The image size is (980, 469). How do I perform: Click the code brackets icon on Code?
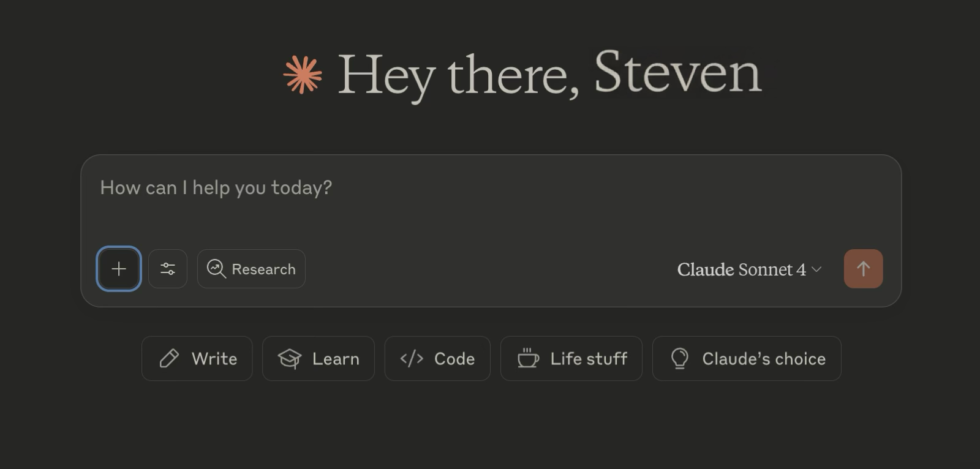pos(412,358)
